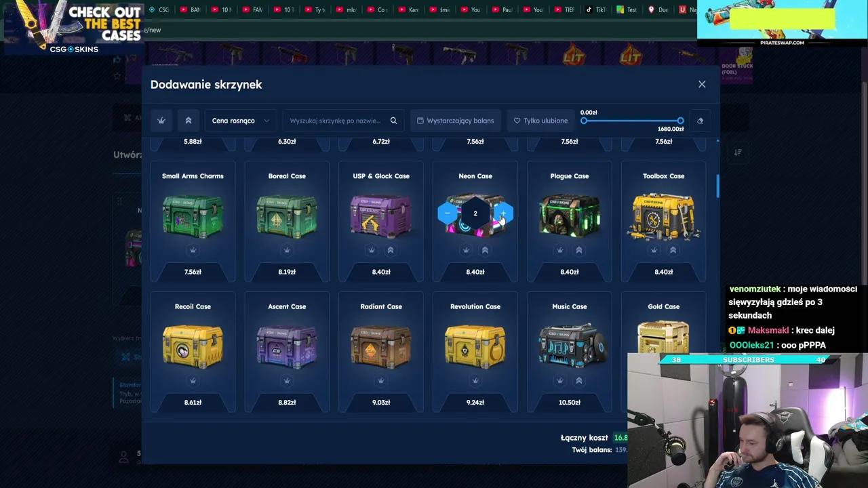
Task: Select the Plague Case image
Action: [570, 216]
